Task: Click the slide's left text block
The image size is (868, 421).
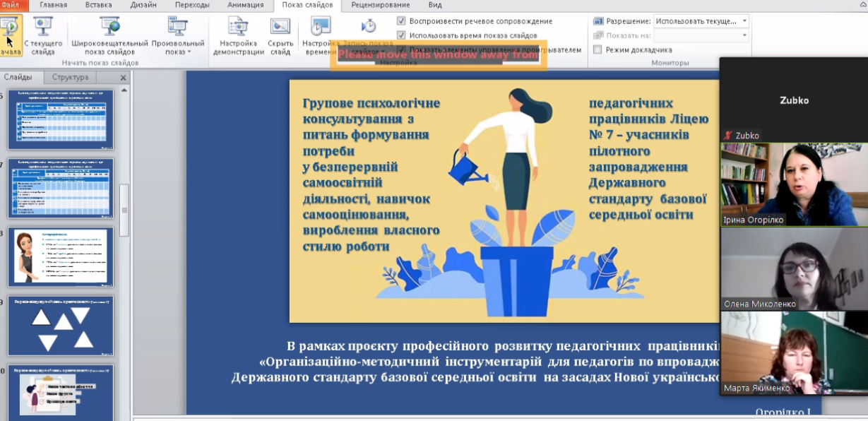Action: (371, 174)
